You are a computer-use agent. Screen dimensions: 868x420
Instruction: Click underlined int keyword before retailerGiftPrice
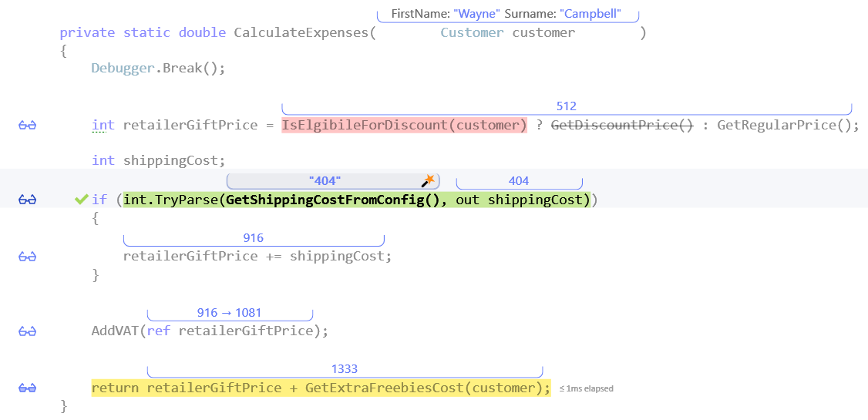pos(103,125)
